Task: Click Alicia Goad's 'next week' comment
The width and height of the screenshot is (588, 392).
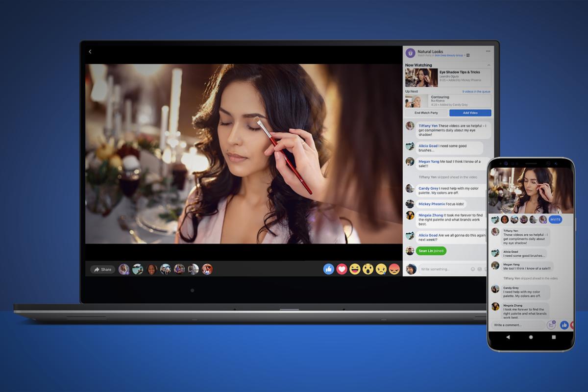Action: [x=452, y=238]
